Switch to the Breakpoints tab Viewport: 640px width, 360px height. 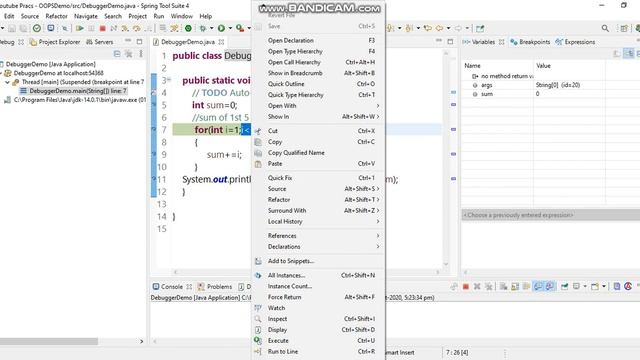[530, 42]
